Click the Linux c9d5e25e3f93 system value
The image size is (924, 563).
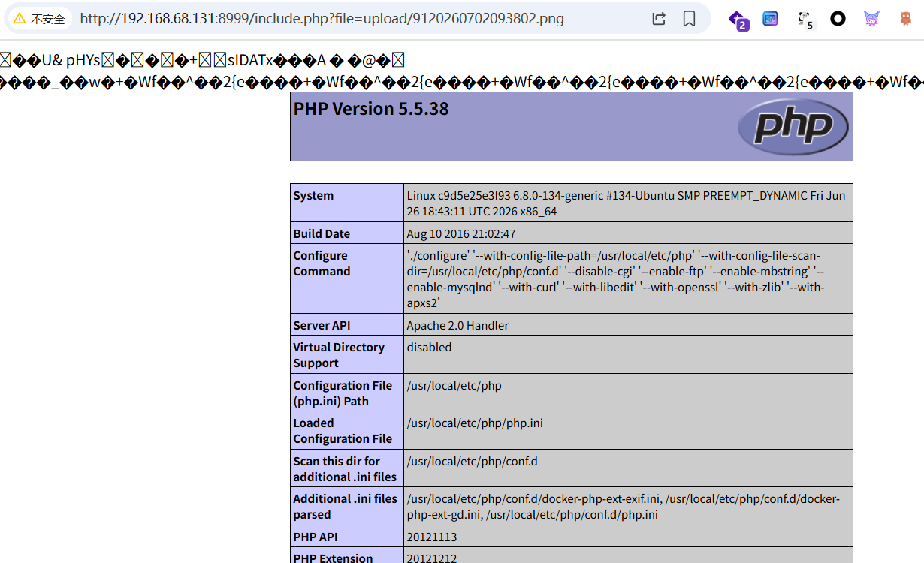point(628,203)
